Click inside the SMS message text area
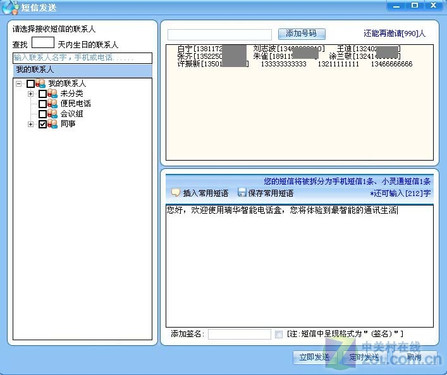 [300, 266]
